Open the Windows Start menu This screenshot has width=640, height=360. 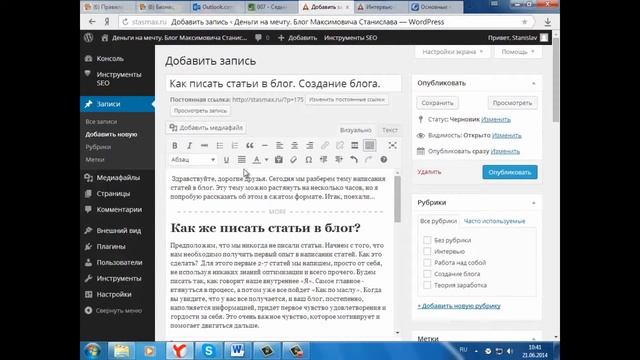point(93,351)
